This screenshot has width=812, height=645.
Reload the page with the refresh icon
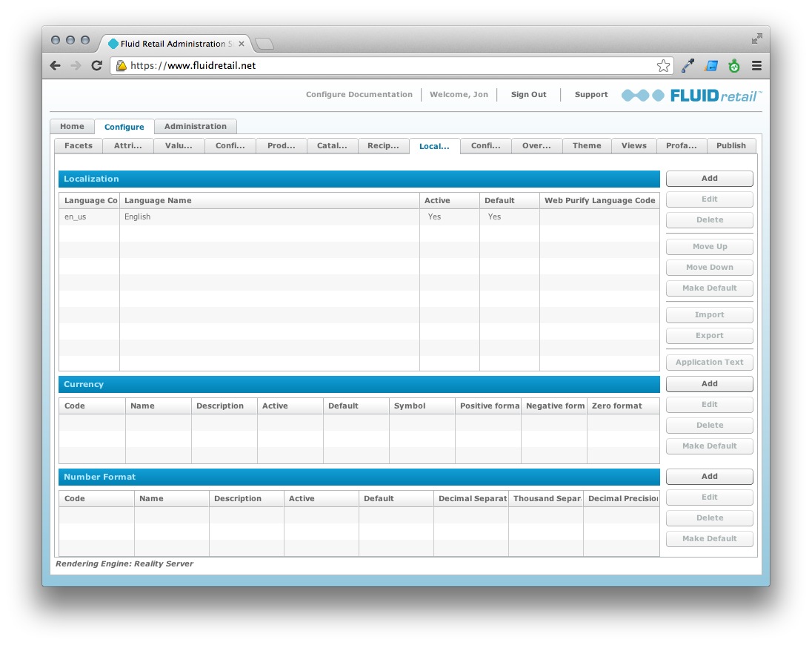(97, 65)
